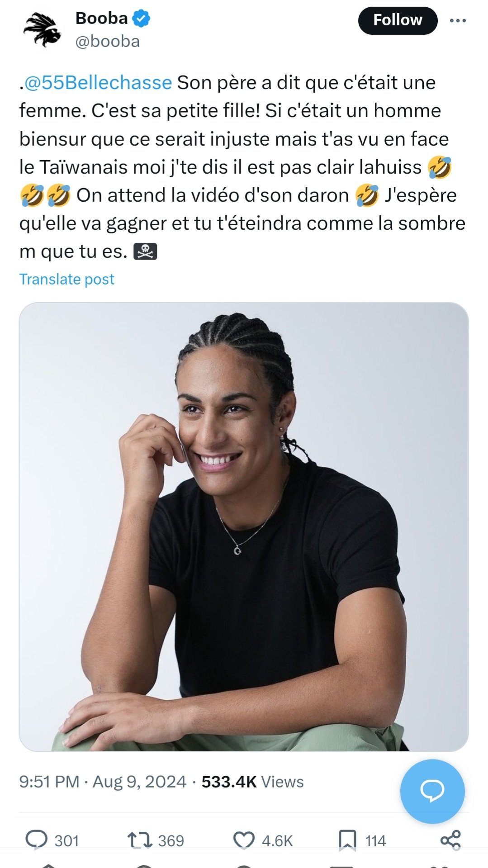Click the Aug 9, 2024 timestamp

(139, 782)
